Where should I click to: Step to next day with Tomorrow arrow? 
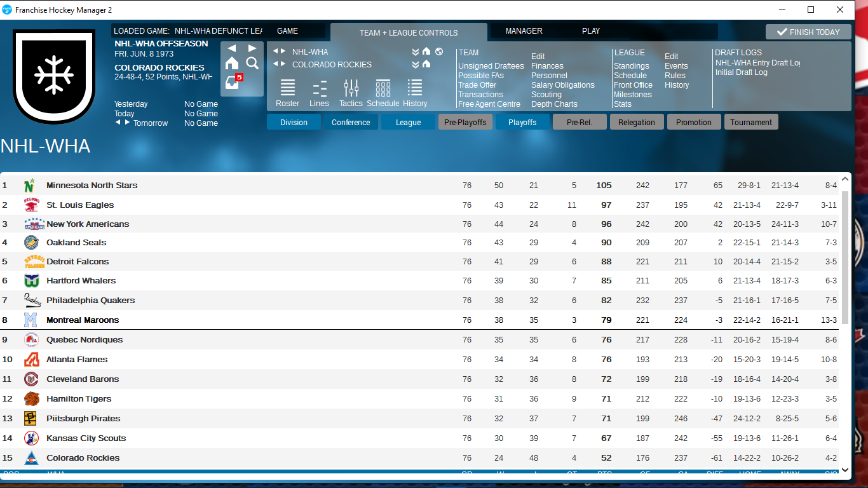coord(127,122)
